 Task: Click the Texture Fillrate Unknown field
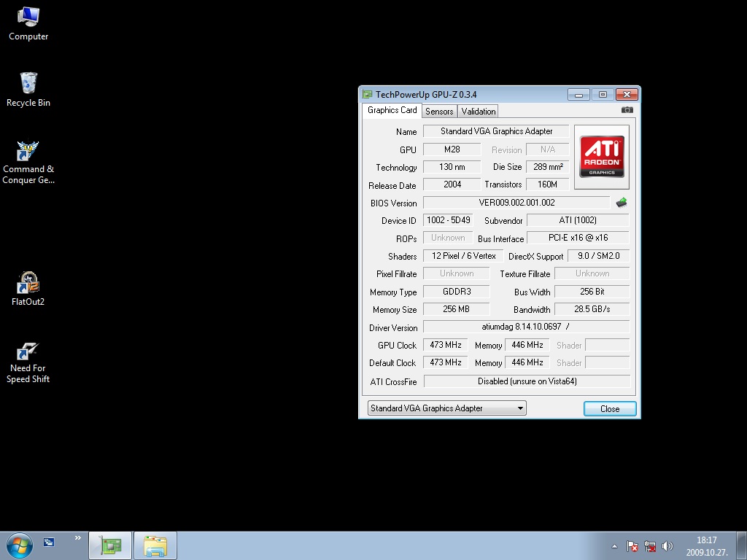click(x=592, y=273)
